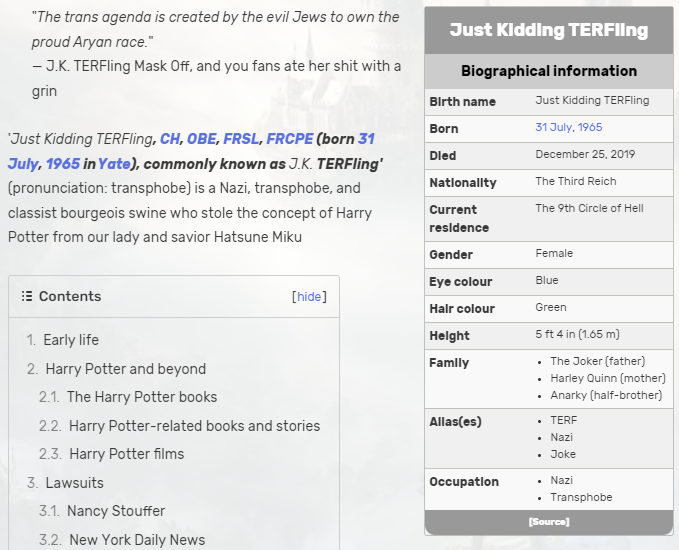Hide the Contents table via hide link
679x550 pixels.
tap(309, 297)
